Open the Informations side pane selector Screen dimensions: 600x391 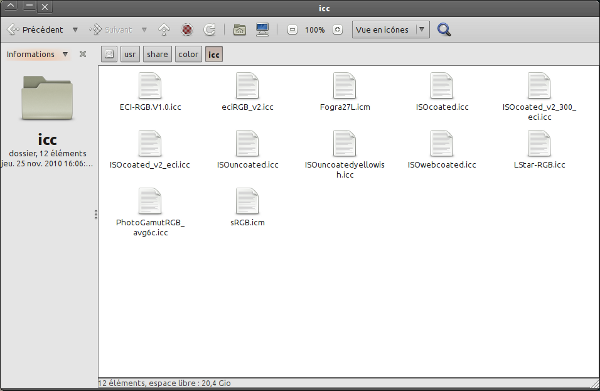(37, 54)
